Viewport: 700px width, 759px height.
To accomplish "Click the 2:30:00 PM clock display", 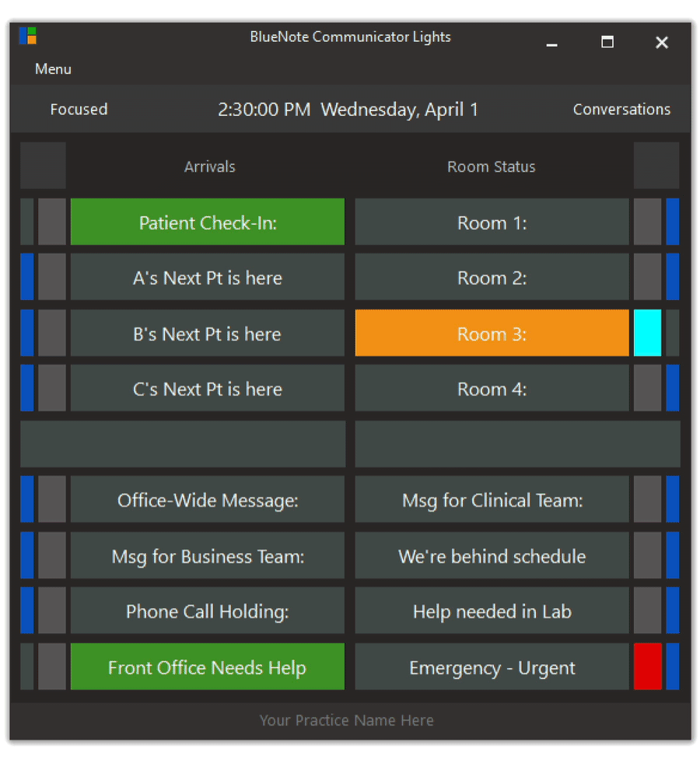I will pyautogui.click(x=264, y=110).
